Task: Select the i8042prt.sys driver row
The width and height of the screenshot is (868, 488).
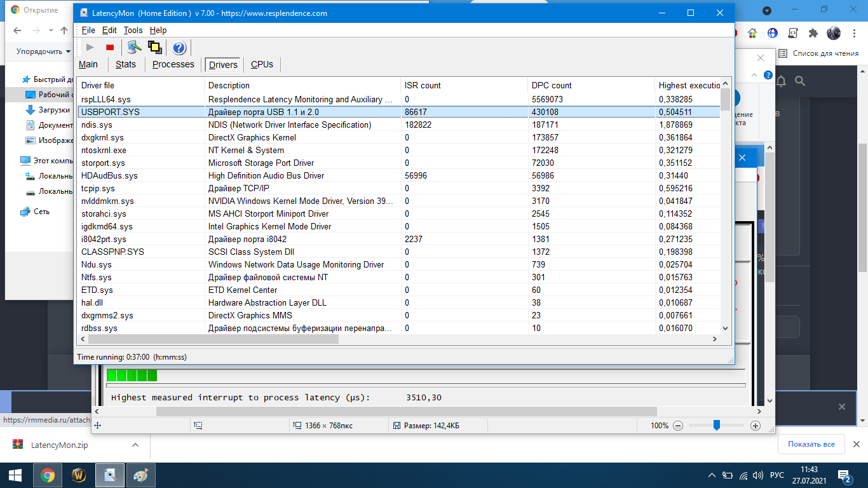Action: (x=399, y=239)
